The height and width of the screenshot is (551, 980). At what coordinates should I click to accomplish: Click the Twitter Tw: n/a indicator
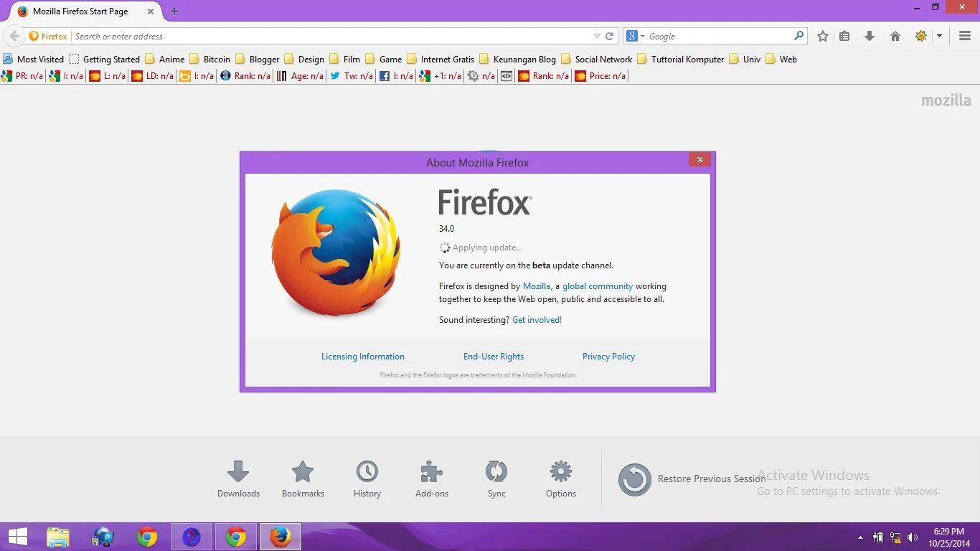click(352, 76)
